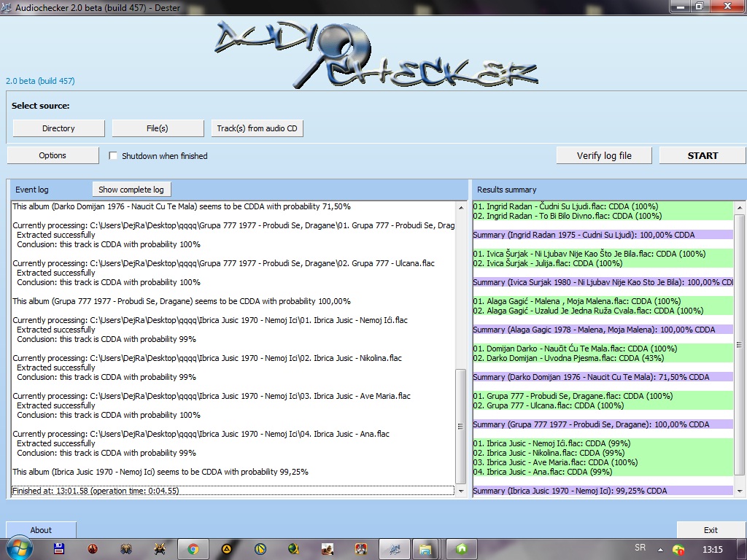This screenshot has height=560, width=747.
Task: Click log line 'This album (Ibrica Jusic 1970 - Nemoj Ici)'
Action: click(x=160, y=472)
